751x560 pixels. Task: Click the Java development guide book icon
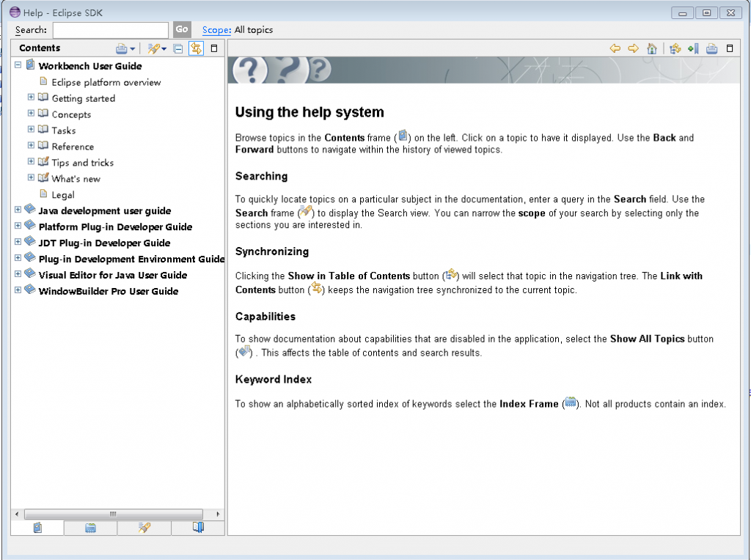coord(30,209)
